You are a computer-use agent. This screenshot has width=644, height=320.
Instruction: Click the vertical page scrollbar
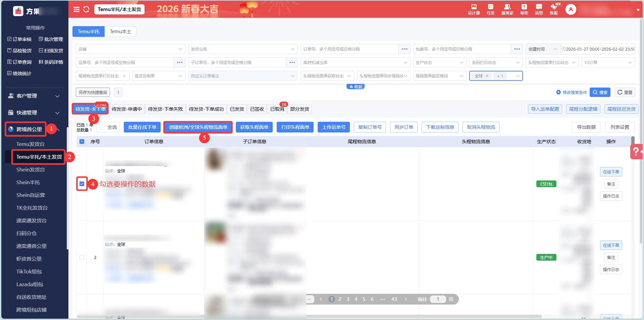(641, 131)
